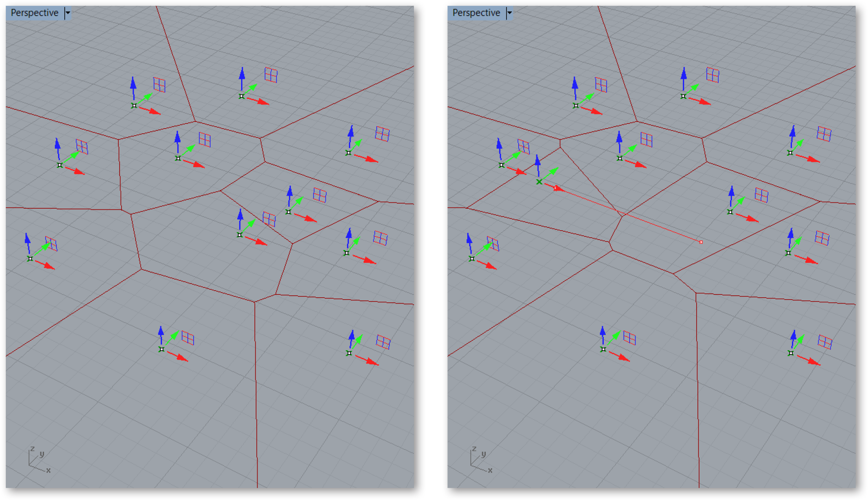Image resolution: width=868 pixels, height=500 pixels.
Task: Click the plane grid icon of bottom-right point, right viewport
Action: tap(825, 342)
